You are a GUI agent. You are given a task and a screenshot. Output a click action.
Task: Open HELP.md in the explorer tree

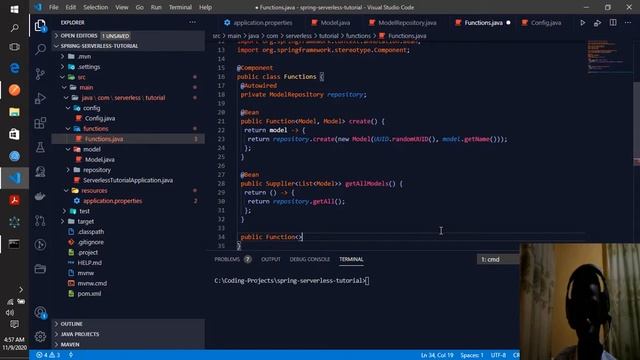click(89, 262)
